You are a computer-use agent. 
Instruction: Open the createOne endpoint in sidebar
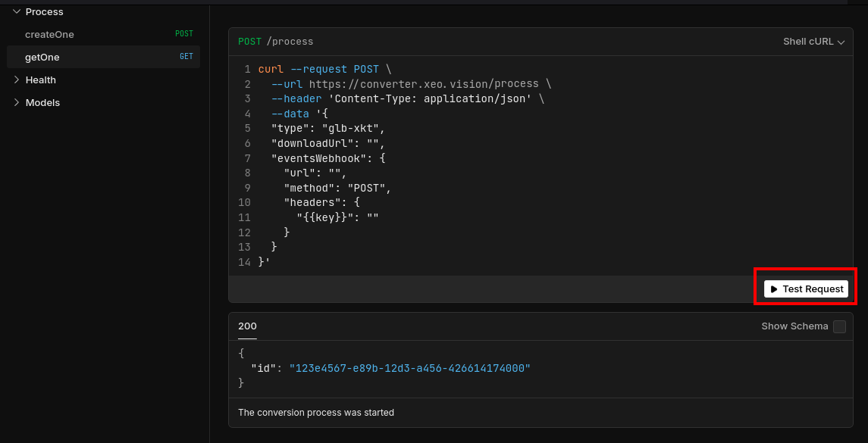point(50,34)
